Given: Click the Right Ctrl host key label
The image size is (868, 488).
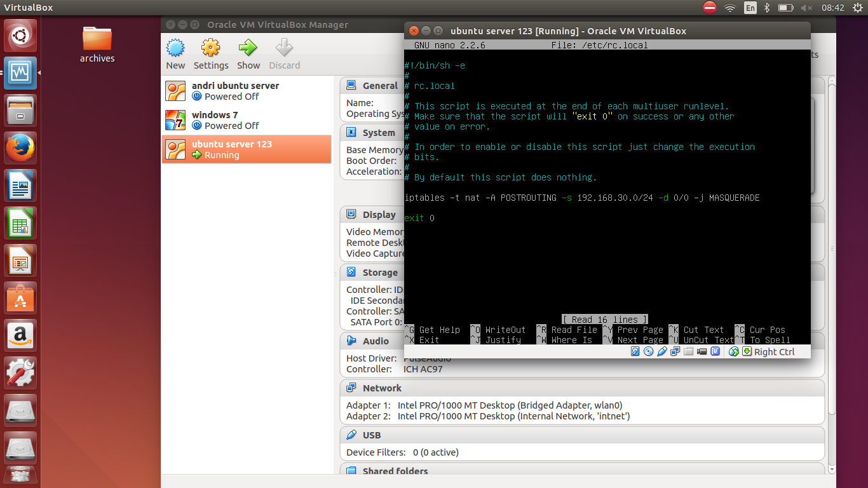Looking at the screenshot, I should pos(775,352).
